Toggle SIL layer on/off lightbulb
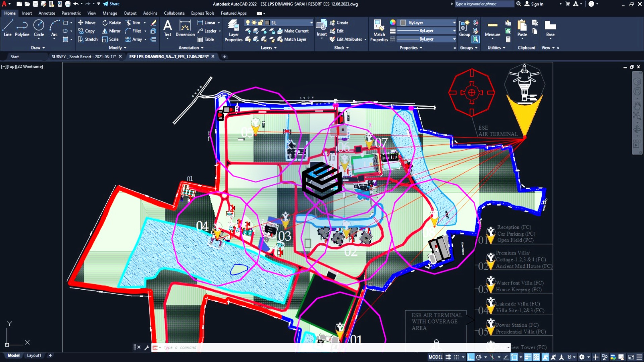The image size is (644, 362). pyautogui.click(x=248, y=23)
